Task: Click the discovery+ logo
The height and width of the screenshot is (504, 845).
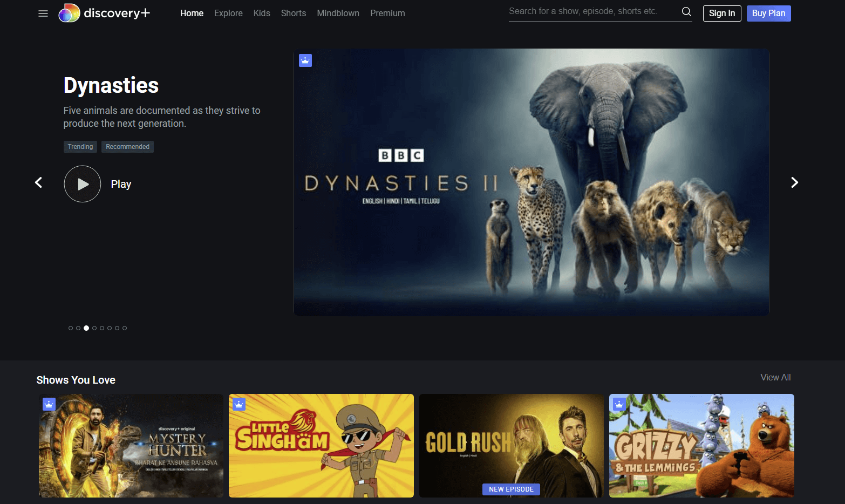Action: coord(104,13)
